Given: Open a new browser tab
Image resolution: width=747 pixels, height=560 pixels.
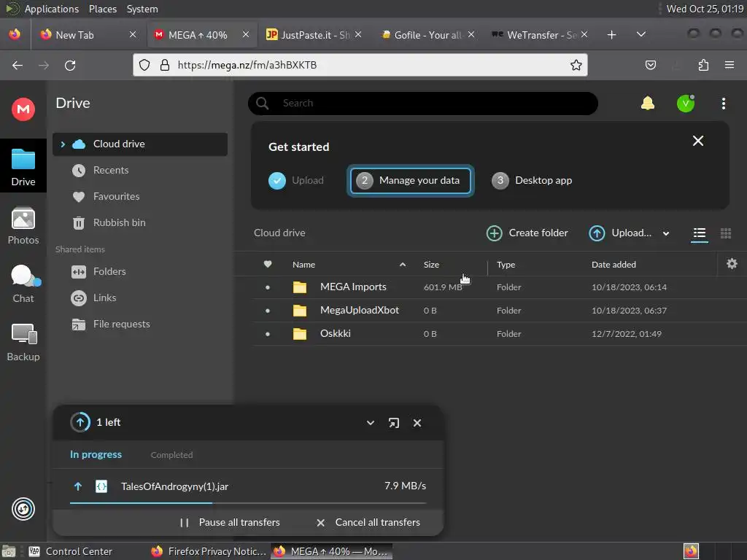Looking at the screenshot, I should [x=611, y=35].
